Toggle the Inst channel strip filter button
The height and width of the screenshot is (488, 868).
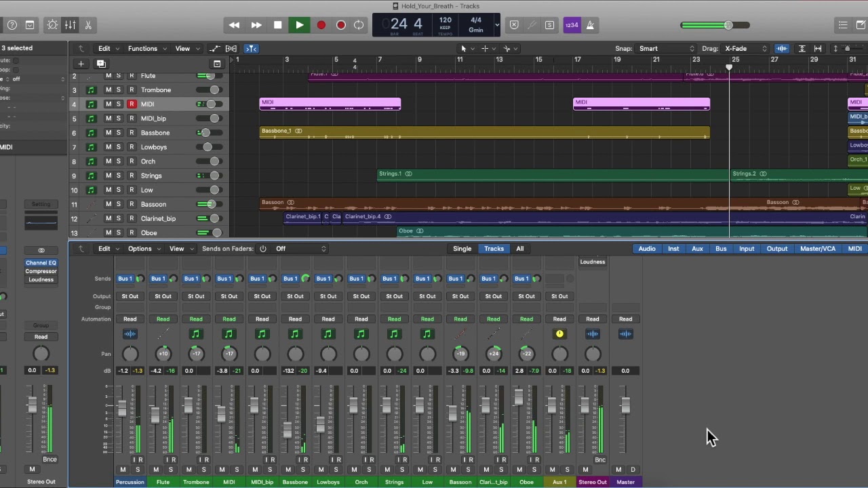[x=673, y=249]
